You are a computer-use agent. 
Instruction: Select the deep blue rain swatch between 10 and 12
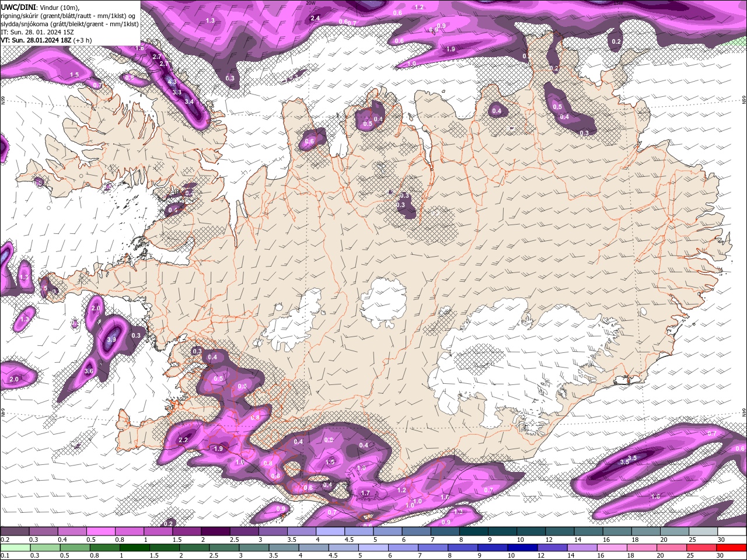pyautogui.click(x=522, y=548)
